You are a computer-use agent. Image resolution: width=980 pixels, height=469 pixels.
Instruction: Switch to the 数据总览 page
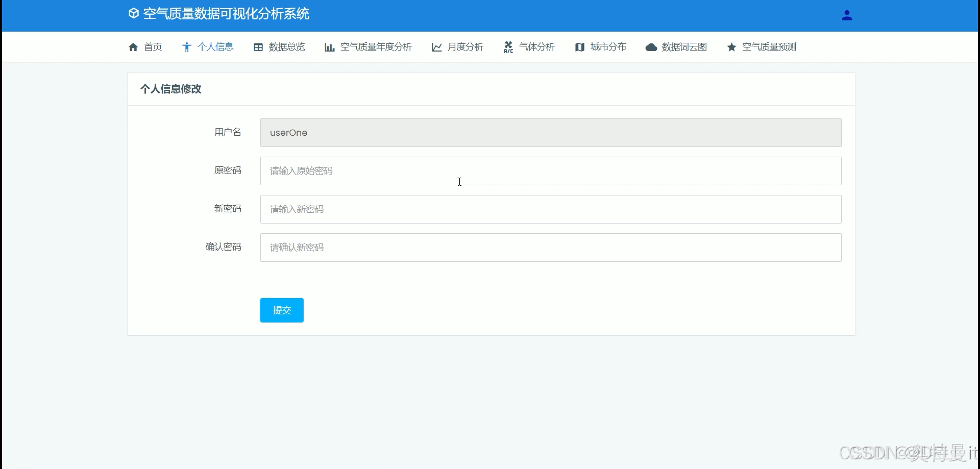(286, 47)
